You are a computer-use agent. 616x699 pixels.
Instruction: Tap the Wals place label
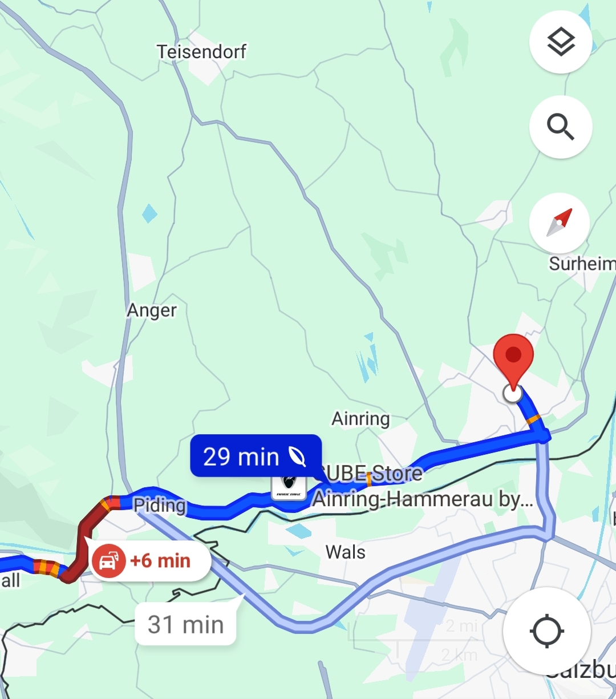coord(346,552)
